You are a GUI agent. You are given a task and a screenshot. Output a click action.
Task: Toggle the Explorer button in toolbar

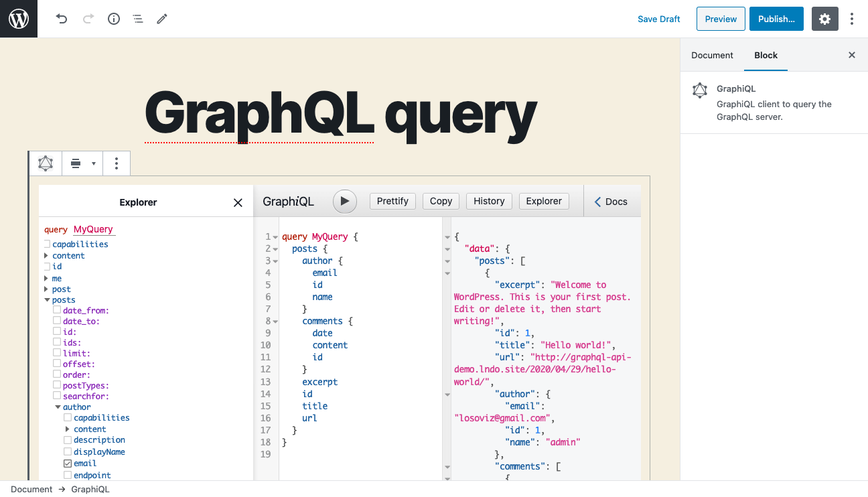(x=544, y=201)
